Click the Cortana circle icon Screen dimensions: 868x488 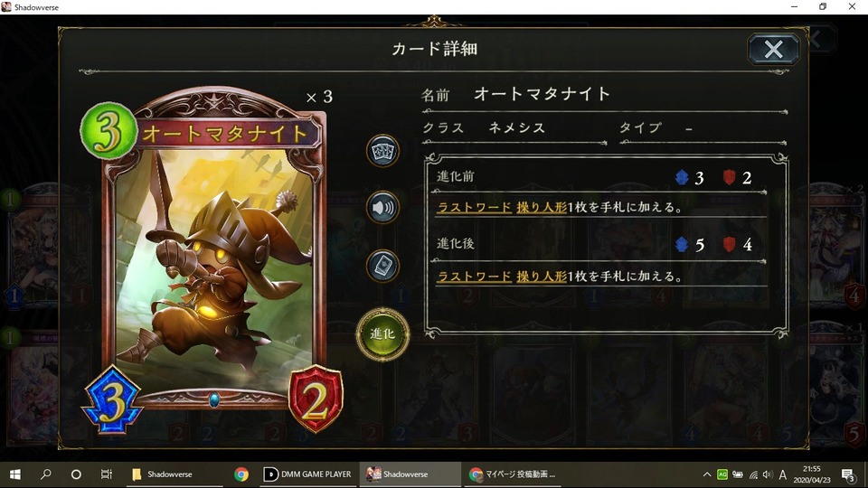point(76,474)
